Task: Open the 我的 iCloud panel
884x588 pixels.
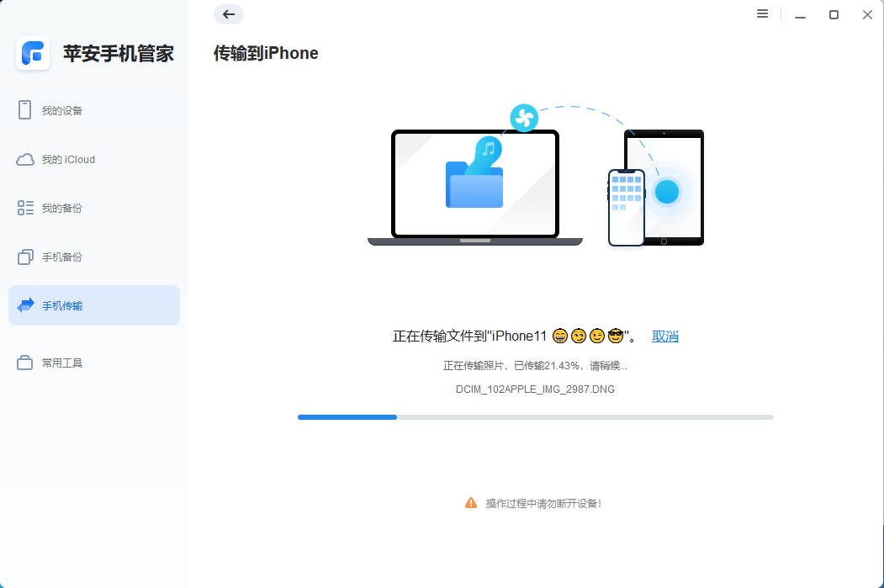Action: click(x=66, y=159)
